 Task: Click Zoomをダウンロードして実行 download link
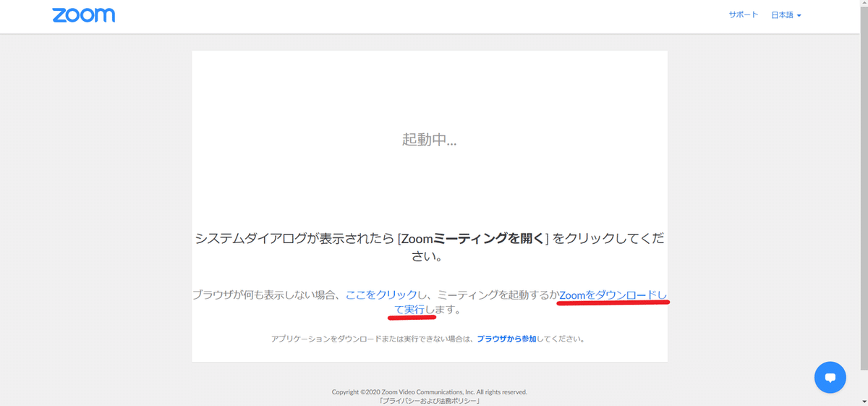click(613, 295)
